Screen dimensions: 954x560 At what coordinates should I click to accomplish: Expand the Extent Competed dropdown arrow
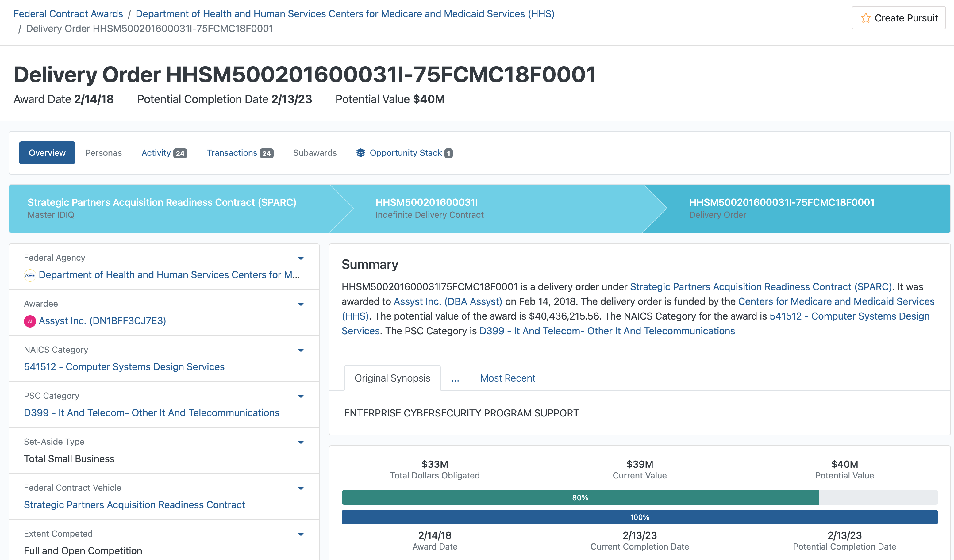[301, 535]
